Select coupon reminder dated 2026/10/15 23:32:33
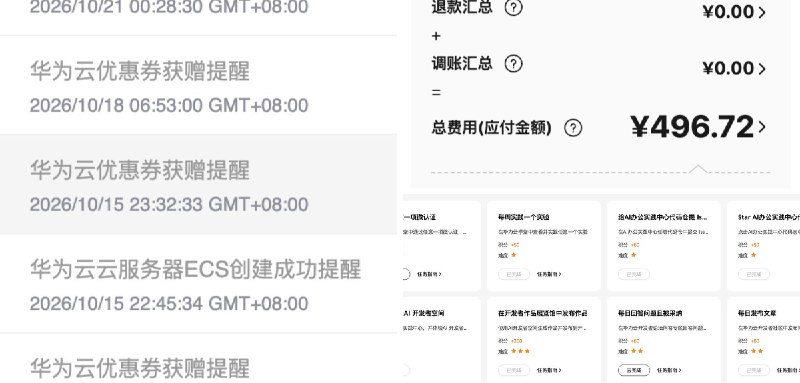Viewport: 800px width, 383px height. (x=198, y=184)
